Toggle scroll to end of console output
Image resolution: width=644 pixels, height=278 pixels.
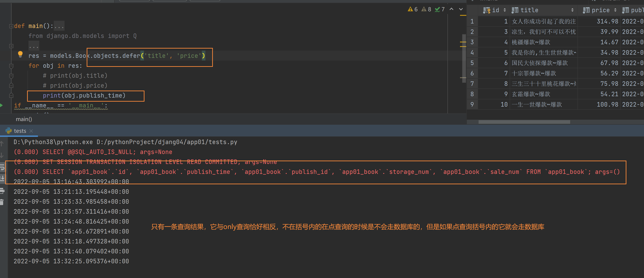[x=2, y=179]
